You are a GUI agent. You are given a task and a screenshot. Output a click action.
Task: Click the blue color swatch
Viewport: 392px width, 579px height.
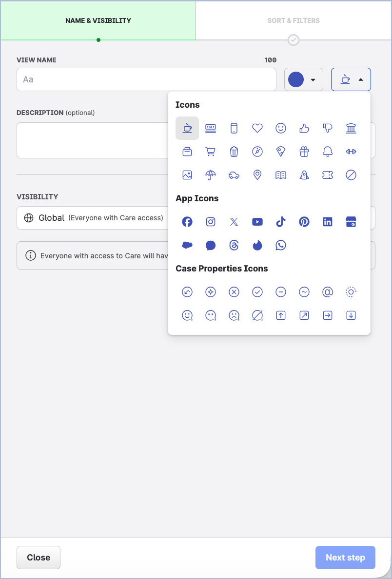296,79
